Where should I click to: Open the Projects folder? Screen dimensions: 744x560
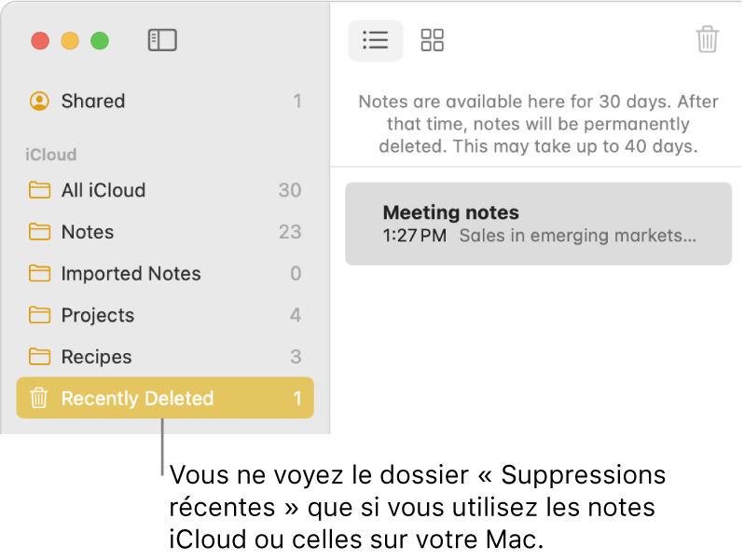tap(98, 315)
